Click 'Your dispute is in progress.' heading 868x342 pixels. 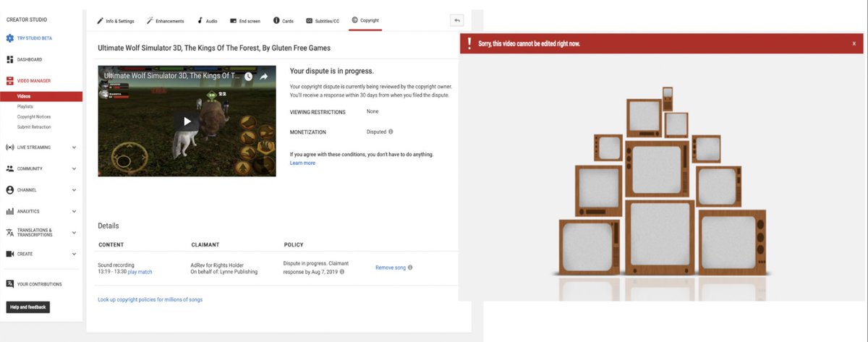331,72
